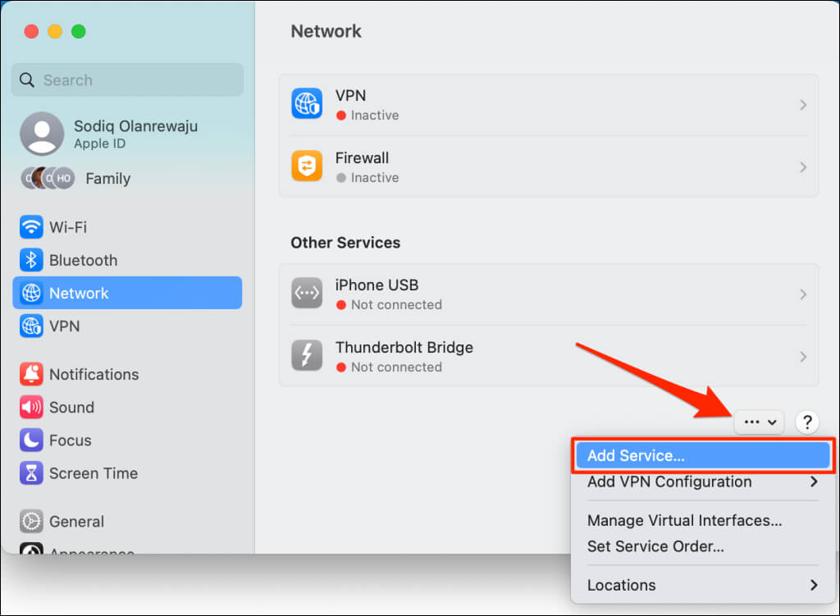Select General in the sidebar
Screen dimensions: 840x616
point(127,521)
